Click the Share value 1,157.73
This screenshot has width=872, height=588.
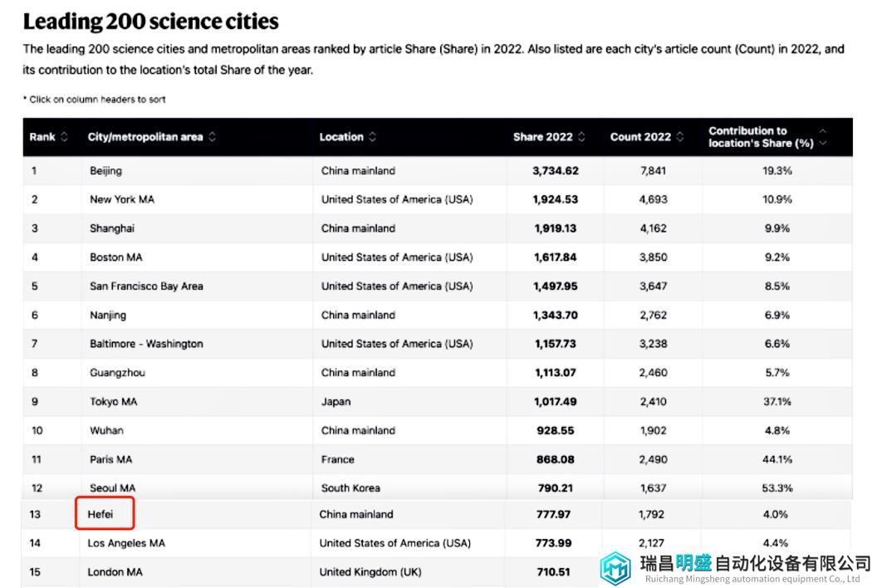[555, 344]
